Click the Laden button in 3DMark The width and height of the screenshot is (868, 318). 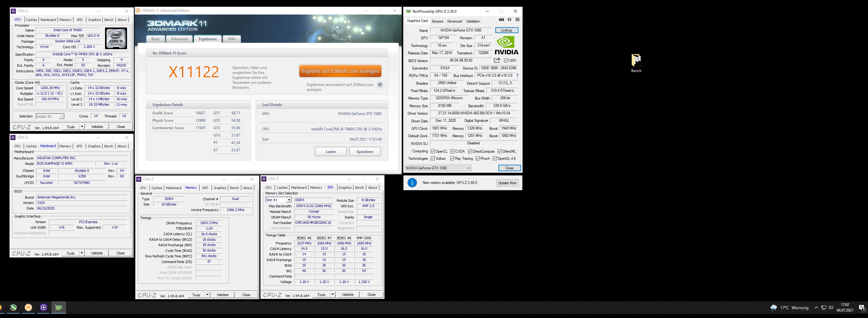coord(331,152)
